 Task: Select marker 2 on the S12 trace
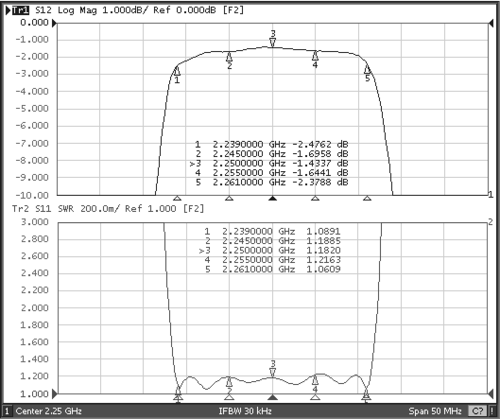pos(229,61)
